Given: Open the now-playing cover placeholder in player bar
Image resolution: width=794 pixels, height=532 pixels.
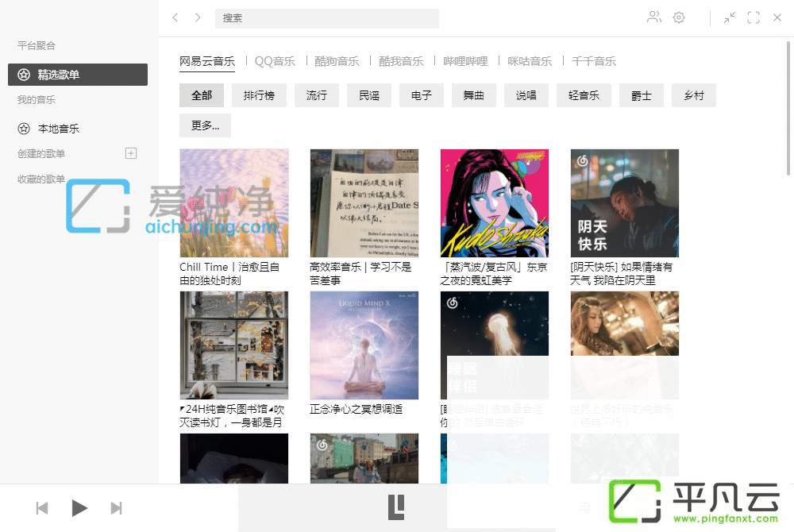Looking at the screenshot, I should 396,507.
